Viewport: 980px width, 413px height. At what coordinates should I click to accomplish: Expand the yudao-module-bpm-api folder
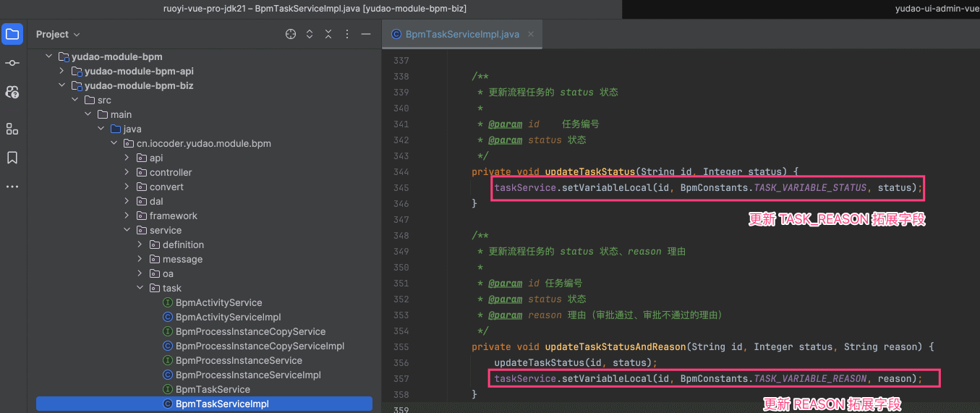62,71
